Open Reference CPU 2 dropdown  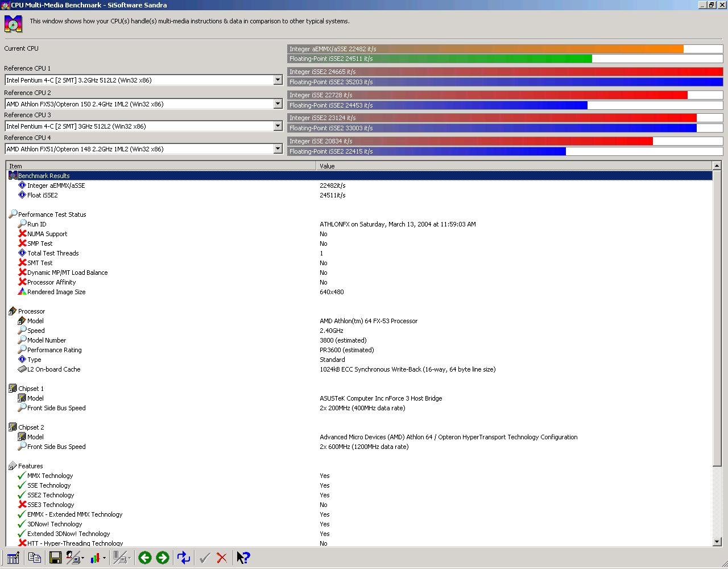(278, 104)
